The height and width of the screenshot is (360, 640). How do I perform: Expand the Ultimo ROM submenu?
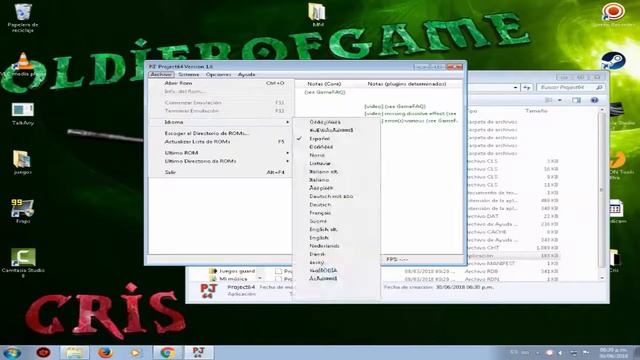tap(220, 153)
